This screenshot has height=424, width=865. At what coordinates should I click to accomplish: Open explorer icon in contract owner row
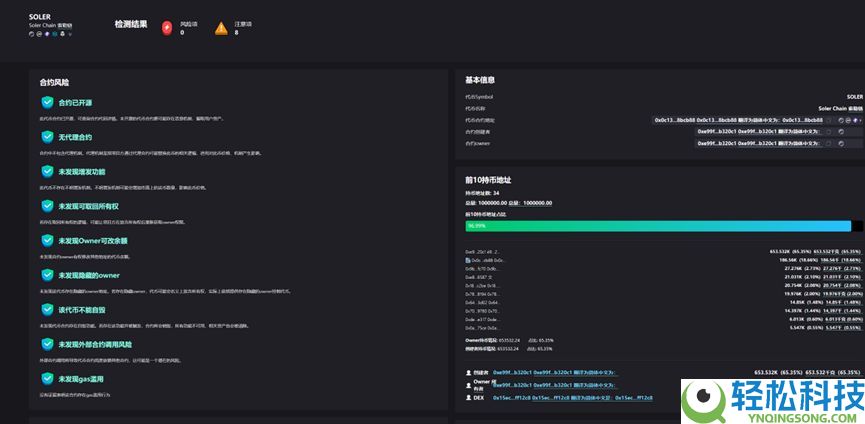(841, 143)
